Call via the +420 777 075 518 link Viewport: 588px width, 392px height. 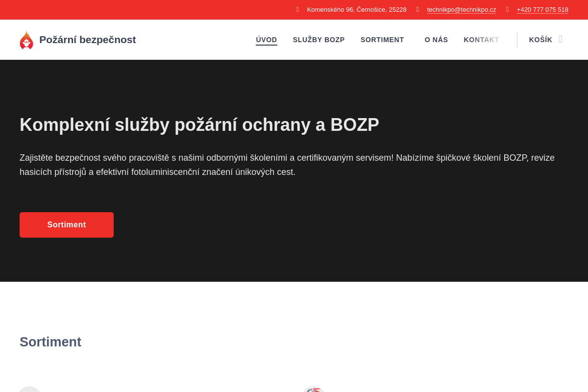[542, 9]
